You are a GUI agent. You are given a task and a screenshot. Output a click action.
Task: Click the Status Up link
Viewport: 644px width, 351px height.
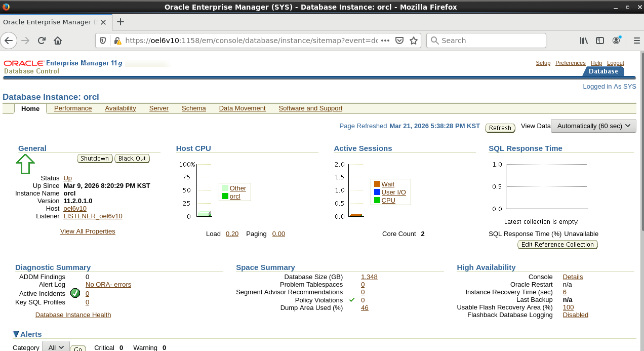tap(67, 178)
